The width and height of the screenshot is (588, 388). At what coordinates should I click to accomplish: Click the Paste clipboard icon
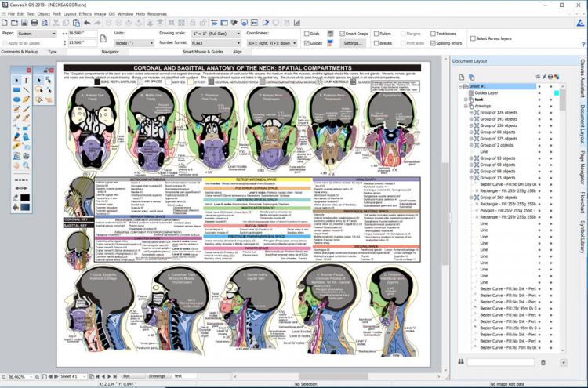click(x=76, y=23)
